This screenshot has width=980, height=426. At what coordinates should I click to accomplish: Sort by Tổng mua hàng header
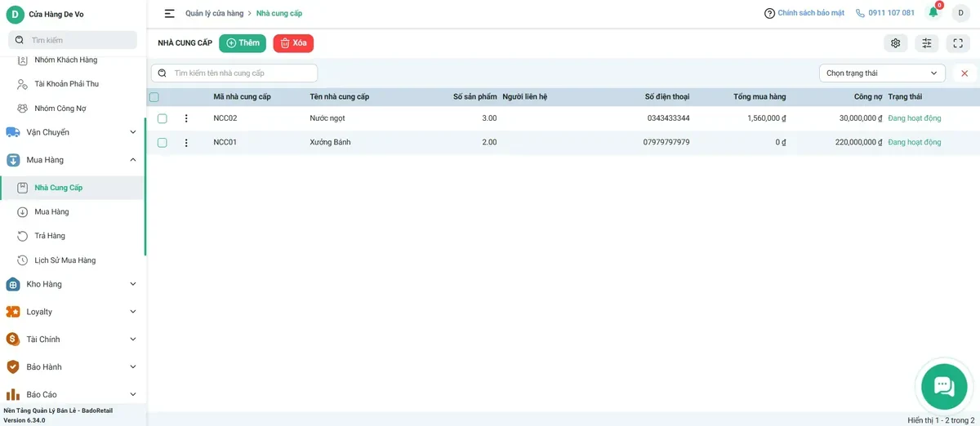click(759, 97)
